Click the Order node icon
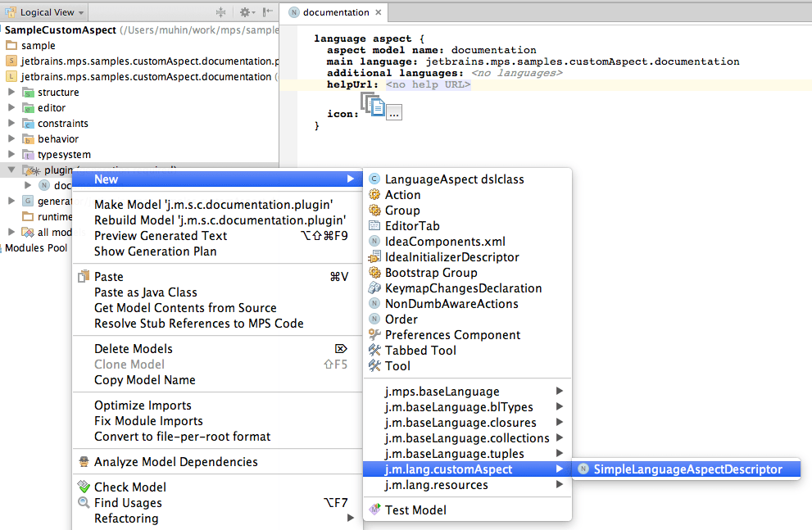Screen dimensions: 812x530 coord(374,319)
